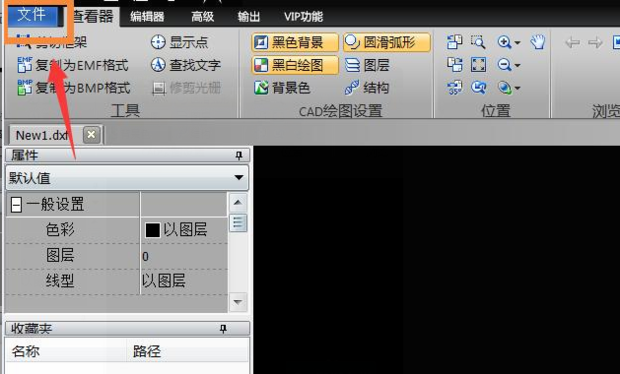Toggle the 黑白绘图 option
The height and width of the screenshot is (374, 620).
point(295,65)
